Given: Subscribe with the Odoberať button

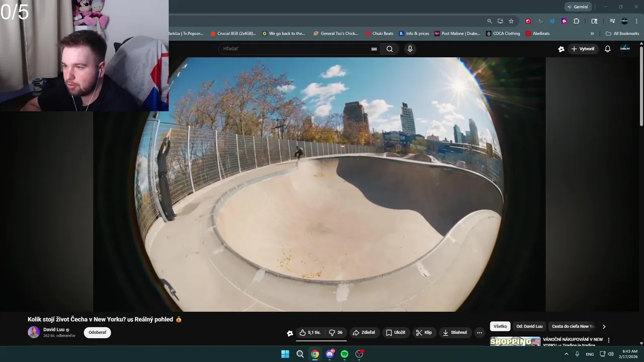Looking at the screenshot, I should (97, 332).
